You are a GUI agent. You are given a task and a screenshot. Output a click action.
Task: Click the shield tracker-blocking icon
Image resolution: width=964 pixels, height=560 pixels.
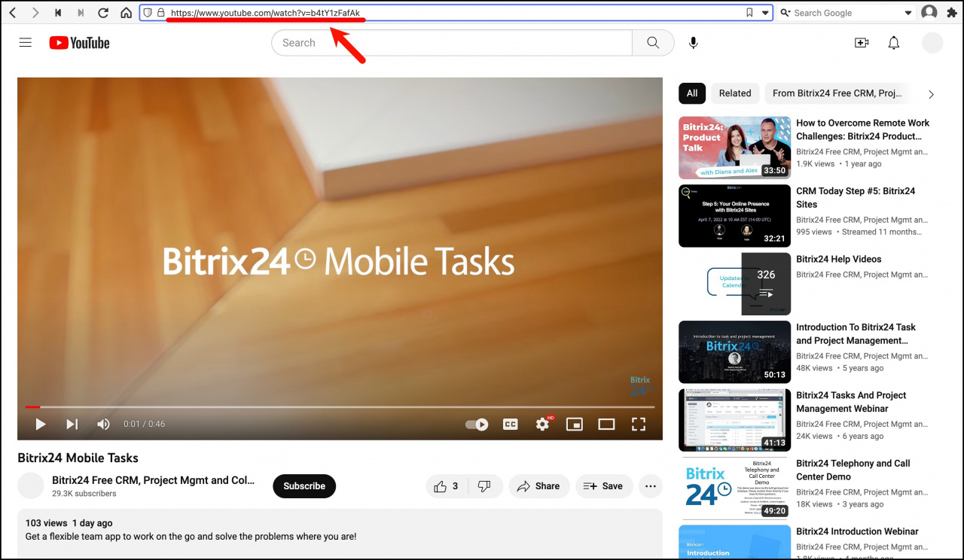pos(148,13)
